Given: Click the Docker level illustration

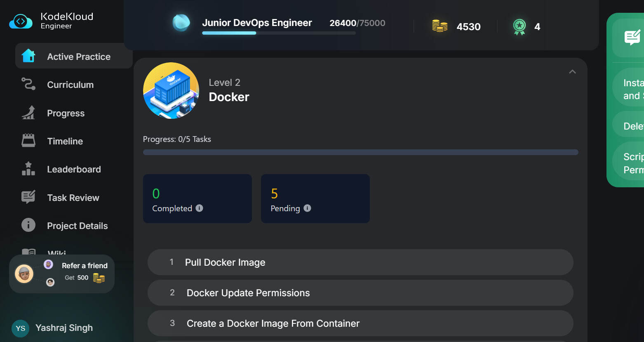Looking at the screenshot, I should coord(171,91).
